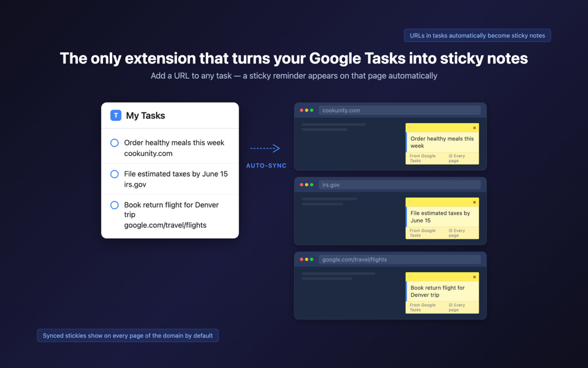Click the green dot on cookunity.com window
Screen dimensions: 588x368
(312, 111)
